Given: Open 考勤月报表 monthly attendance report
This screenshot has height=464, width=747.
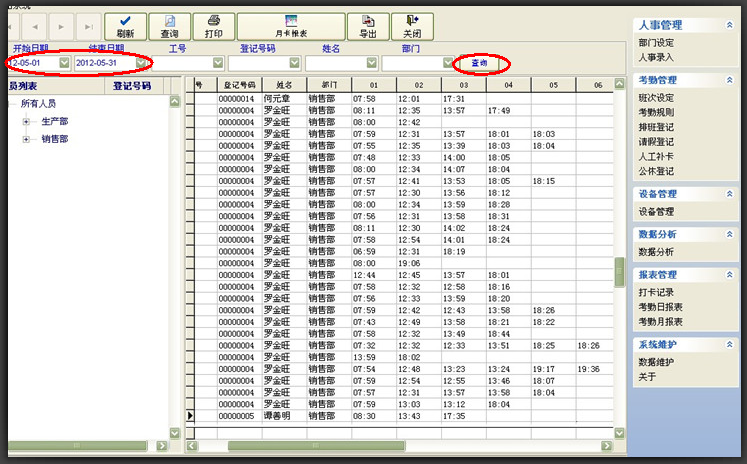Looking at the screenshot, I should coord(660,322).
